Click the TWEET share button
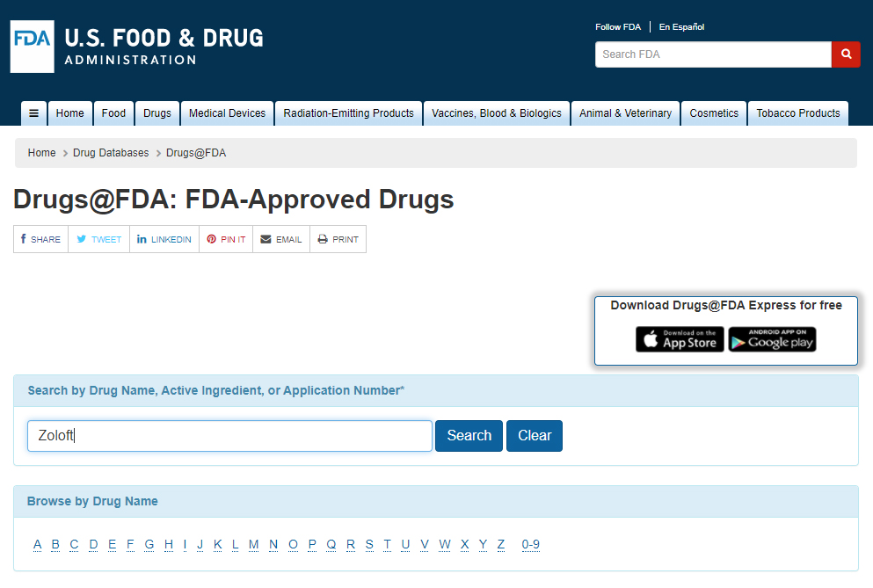Image resolution: width=873 pixels, height=588 pixels. (99, 239)
